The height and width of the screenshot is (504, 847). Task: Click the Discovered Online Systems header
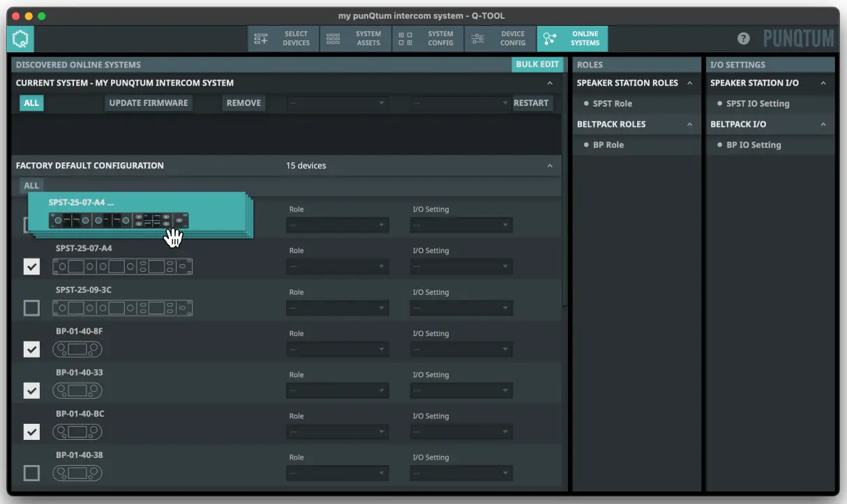78,65
